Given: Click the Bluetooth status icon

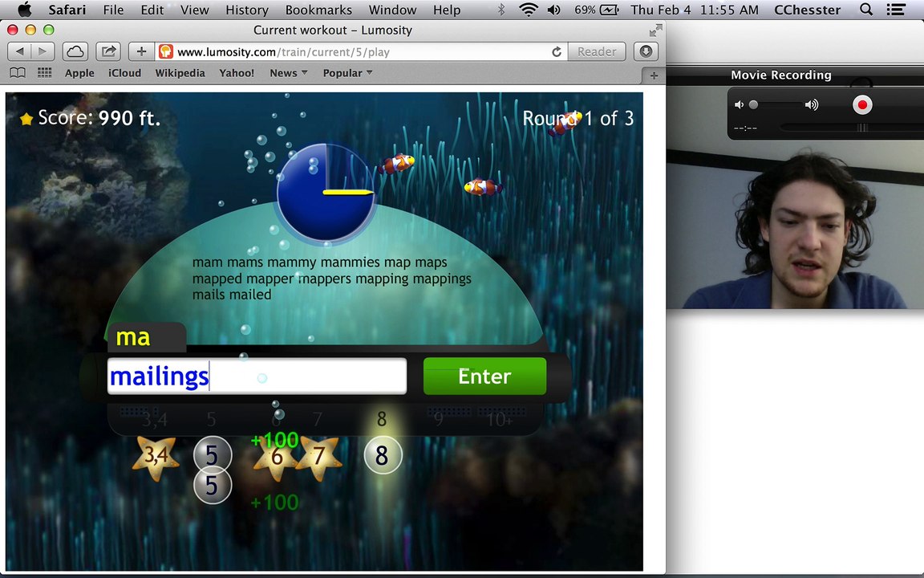Looking at the screenshot, I should pyautogui.click(x=501, y=10).
